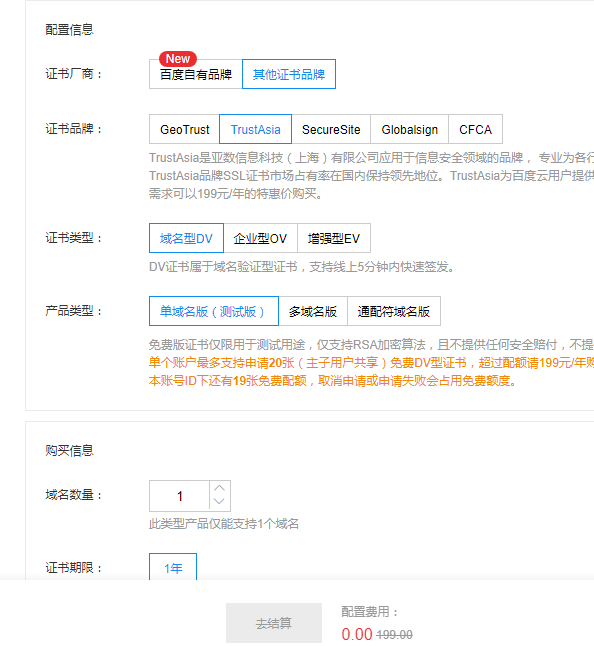The height and width of the screenshot is (646, 594).
Task: Click the DV证书属于域名验证型证书 description text
Action: point(302,267)
